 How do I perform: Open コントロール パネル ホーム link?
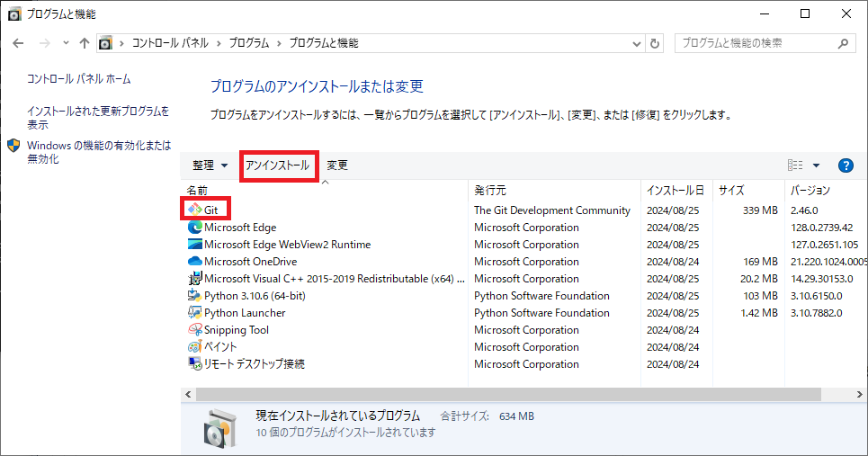[78, 79]
